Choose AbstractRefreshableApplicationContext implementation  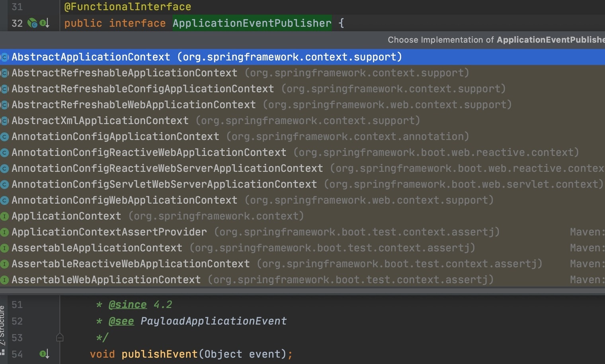[302, 73]
